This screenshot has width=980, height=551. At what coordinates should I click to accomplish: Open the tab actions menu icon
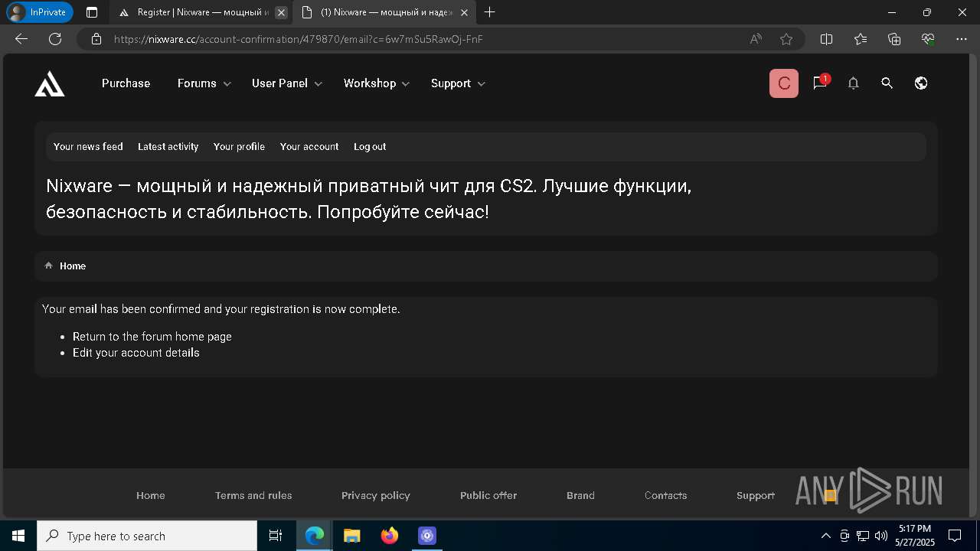[x=92, y=12]
